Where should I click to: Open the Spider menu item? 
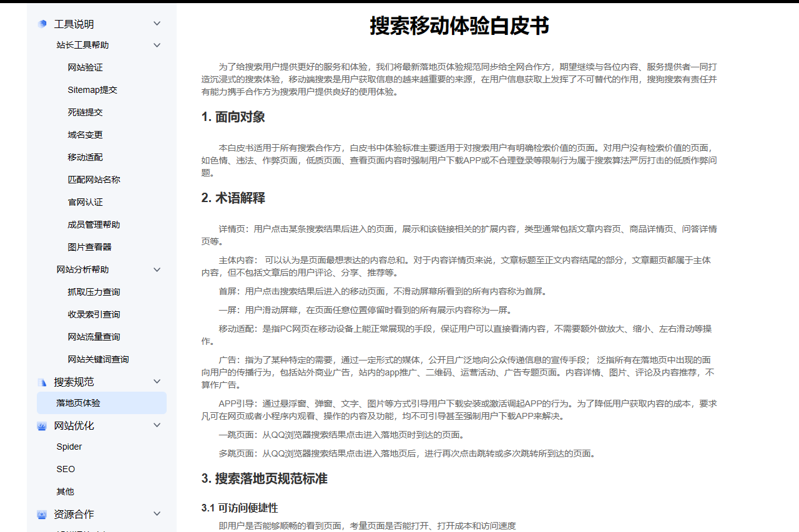(x=69, y=447)
